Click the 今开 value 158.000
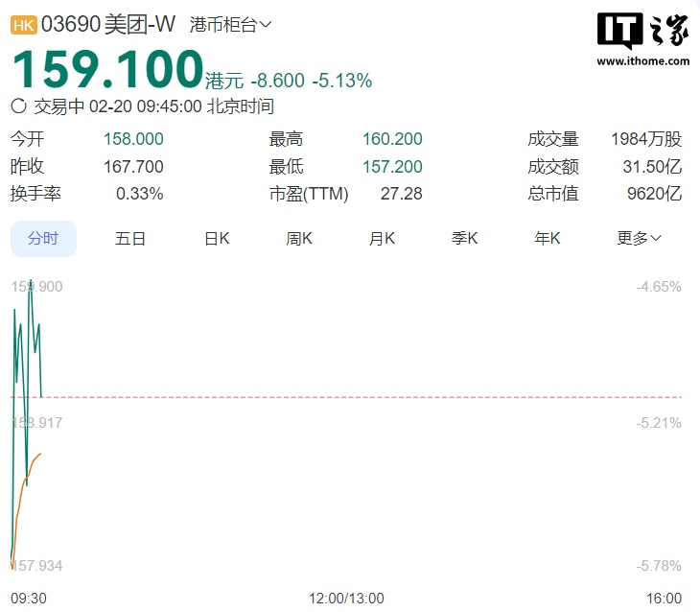 (x=133, y=139)
